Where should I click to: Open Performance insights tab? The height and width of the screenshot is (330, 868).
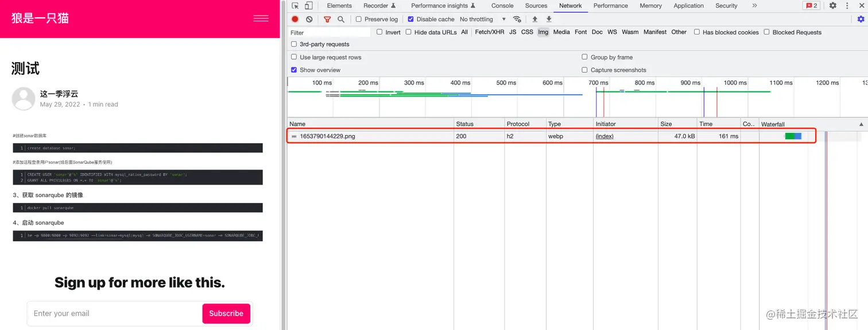click(x=443, y=6)
